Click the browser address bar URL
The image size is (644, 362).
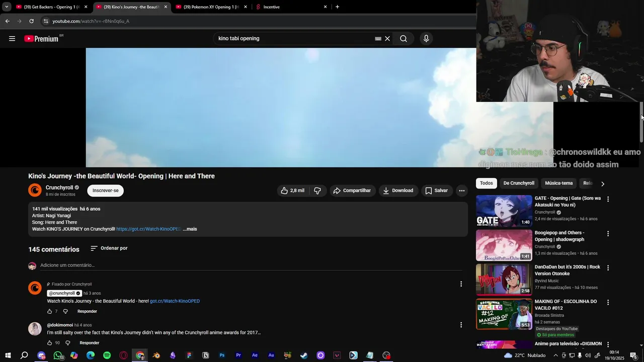click(91, 21)
